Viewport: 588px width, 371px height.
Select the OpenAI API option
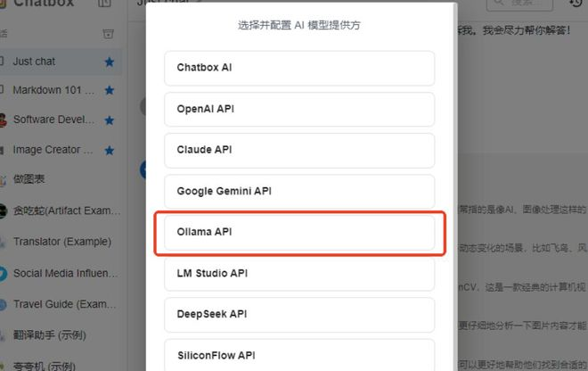pyautogui.click(x=299, y=110)
